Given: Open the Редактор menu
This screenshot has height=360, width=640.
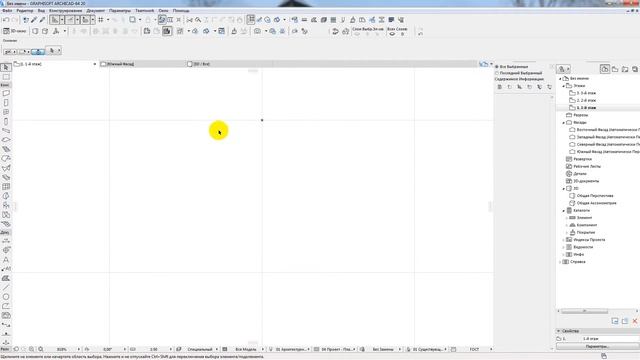Looking at the screenshot, I should point(25,11).
